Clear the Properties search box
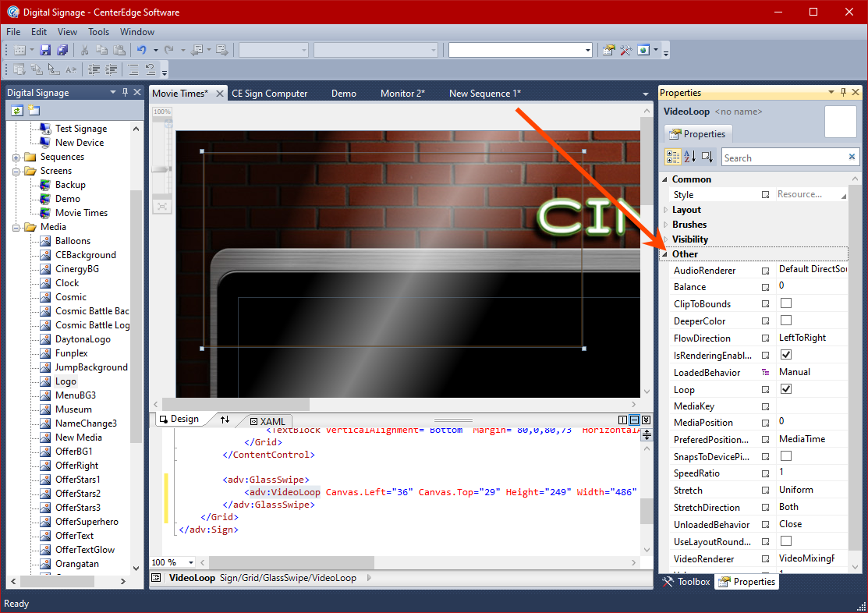 (852, 158)
